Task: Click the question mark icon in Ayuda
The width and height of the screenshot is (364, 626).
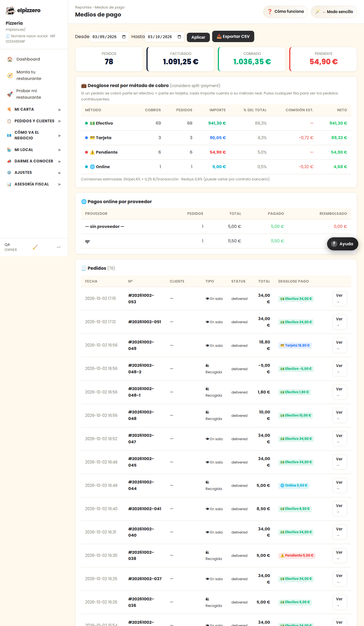Action: coord(334,244)
